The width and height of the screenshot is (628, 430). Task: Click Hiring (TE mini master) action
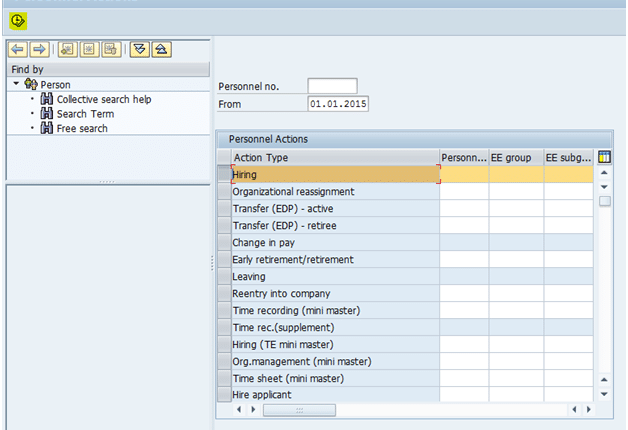pyautogui.click(x=336, y=344)
